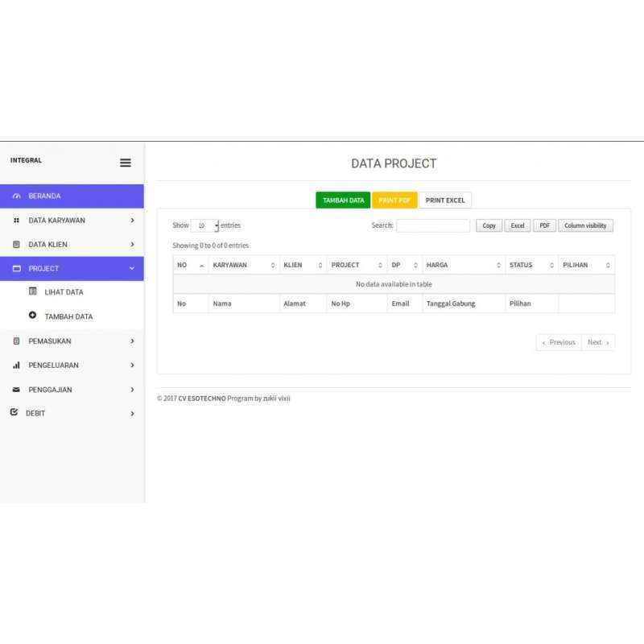Click the green Tambah Data button

point(342,200)
